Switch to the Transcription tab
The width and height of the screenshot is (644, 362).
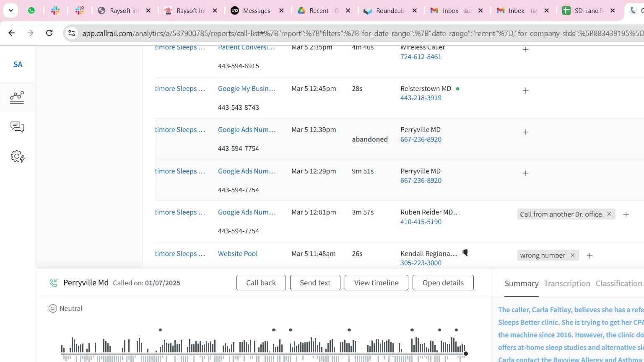click(567, 284)
